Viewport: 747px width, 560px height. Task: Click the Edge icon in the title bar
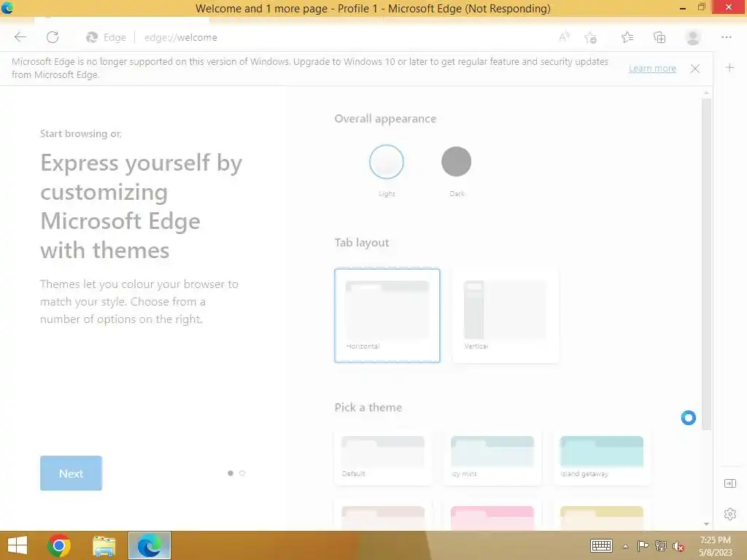(x=7, y=8)
